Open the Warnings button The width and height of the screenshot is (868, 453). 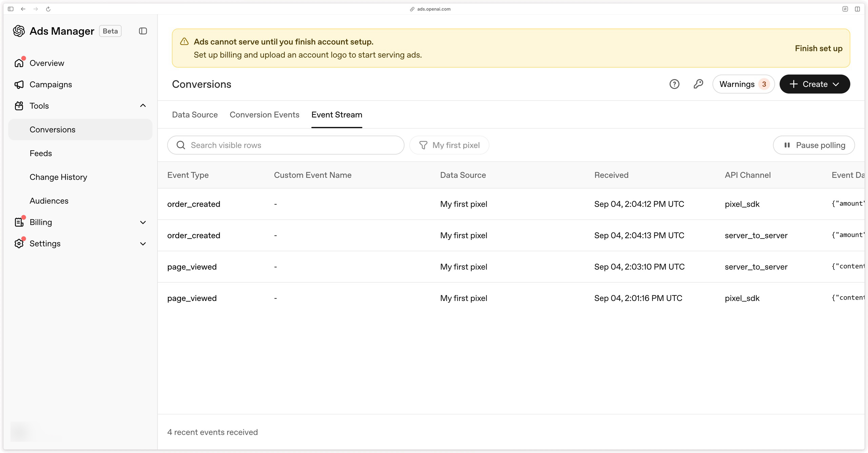744,84
